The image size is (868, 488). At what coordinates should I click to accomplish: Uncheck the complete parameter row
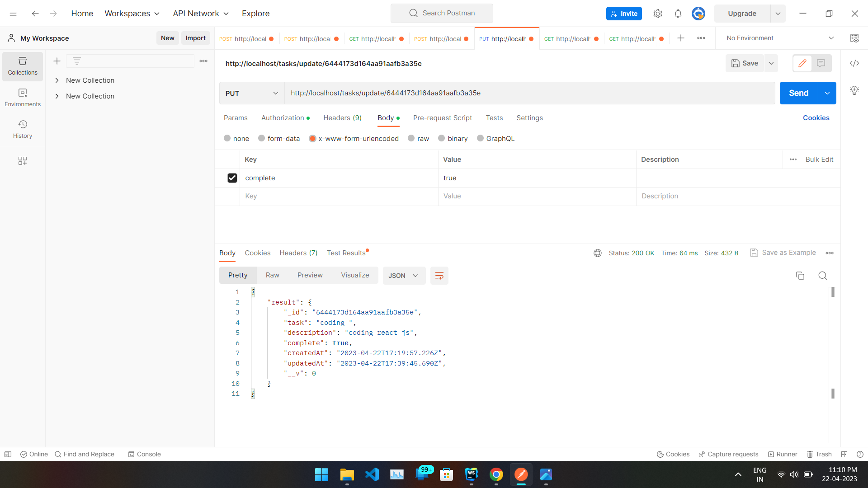pos(232,178)
